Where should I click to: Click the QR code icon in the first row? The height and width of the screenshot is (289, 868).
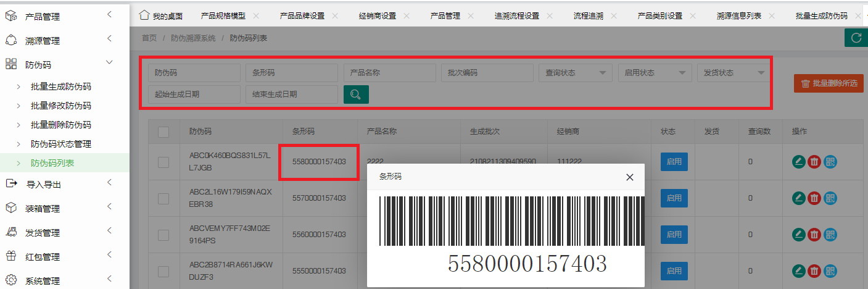pos(830,162)
